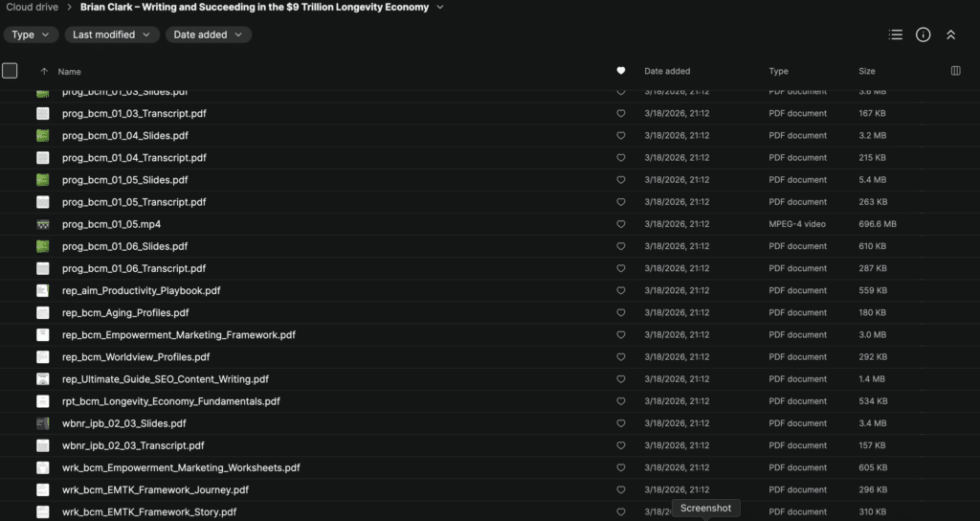Open the Last modified filter dropdown

pyautogui.click(x=112, y=34)
